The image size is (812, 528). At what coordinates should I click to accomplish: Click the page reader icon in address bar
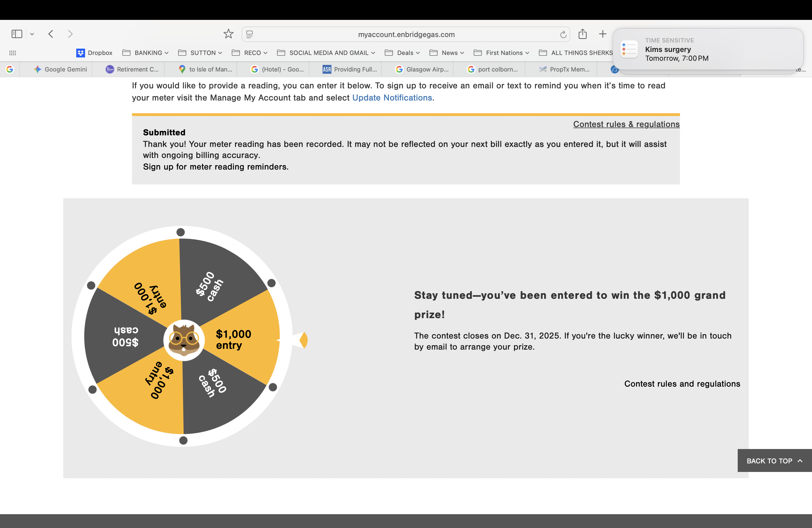tap(249, 35)
